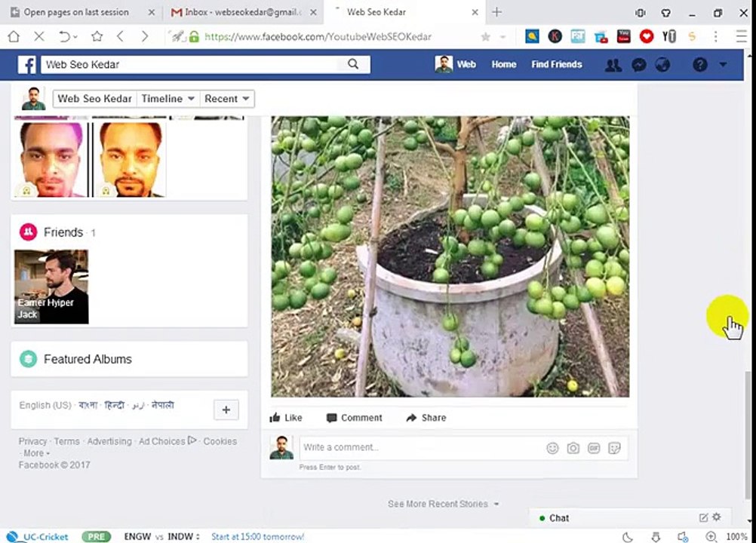Screen dimensions: 756x543
Task: Open friend Eamer Hyper Jack thumbnail
Action: point(51,287)
